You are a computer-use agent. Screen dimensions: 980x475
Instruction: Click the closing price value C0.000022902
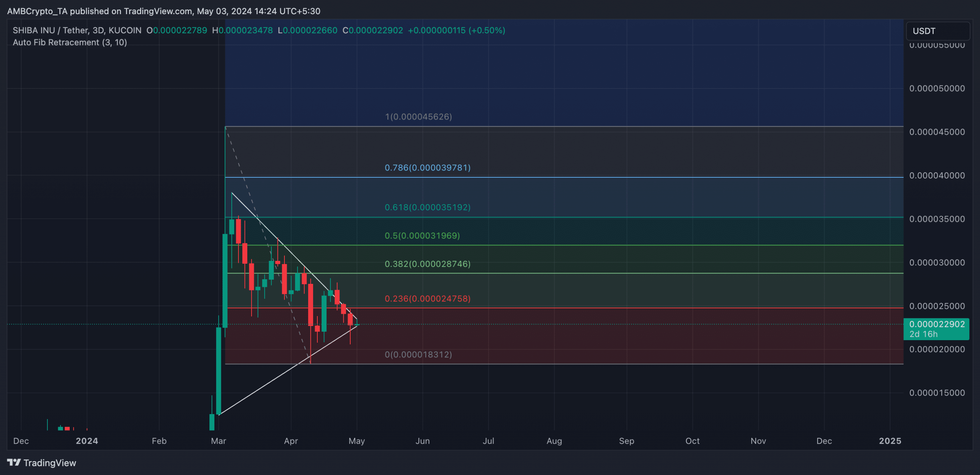[372, 30]
